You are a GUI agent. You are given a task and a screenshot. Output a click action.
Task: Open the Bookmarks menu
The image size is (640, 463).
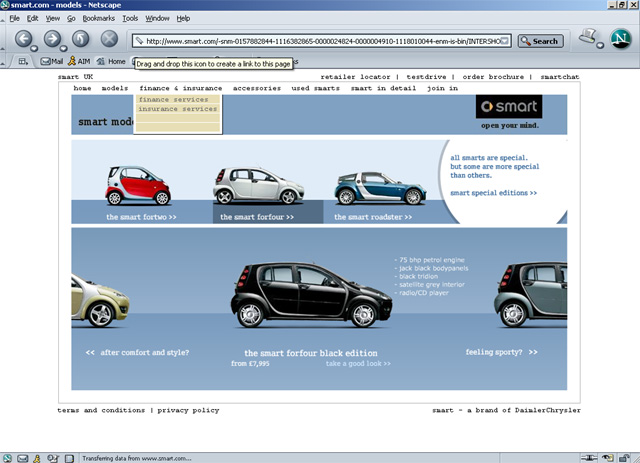point(98,18)
